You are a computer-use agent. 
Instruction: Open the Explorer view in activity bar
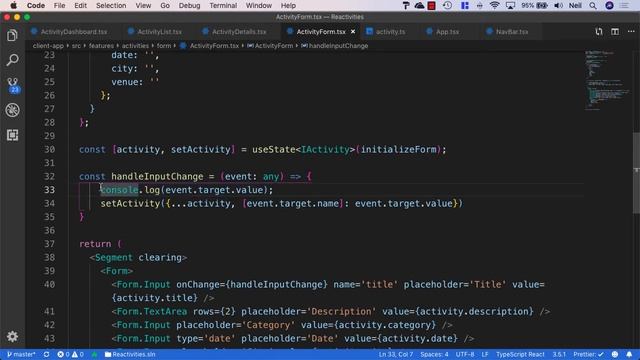click(x=12, y=36)
